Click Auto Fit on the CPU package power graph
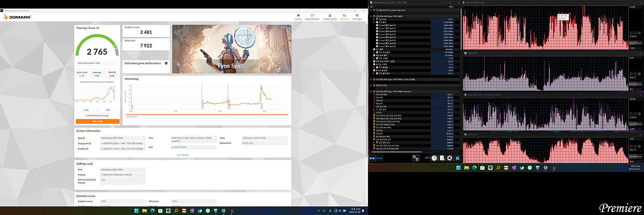 pyautogui.click(x=632, y=43)
